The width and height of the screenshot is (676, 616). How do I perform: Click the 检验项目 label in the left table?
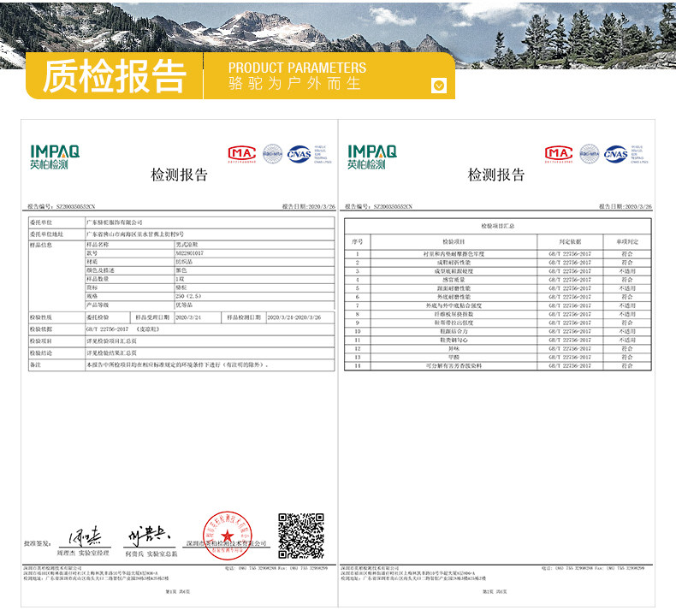(x=57, y=341)
